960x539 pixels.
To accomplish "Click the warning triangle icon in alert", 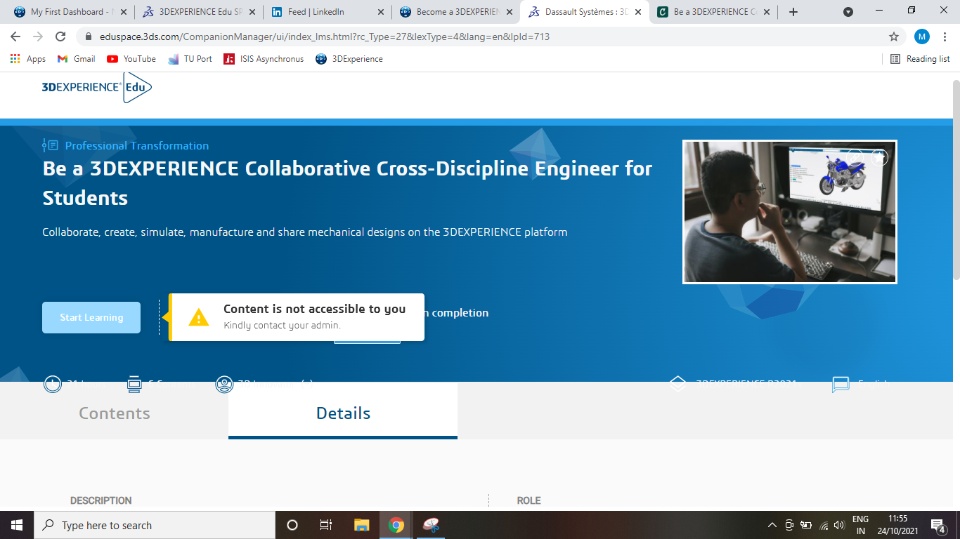I will [198, 317].
